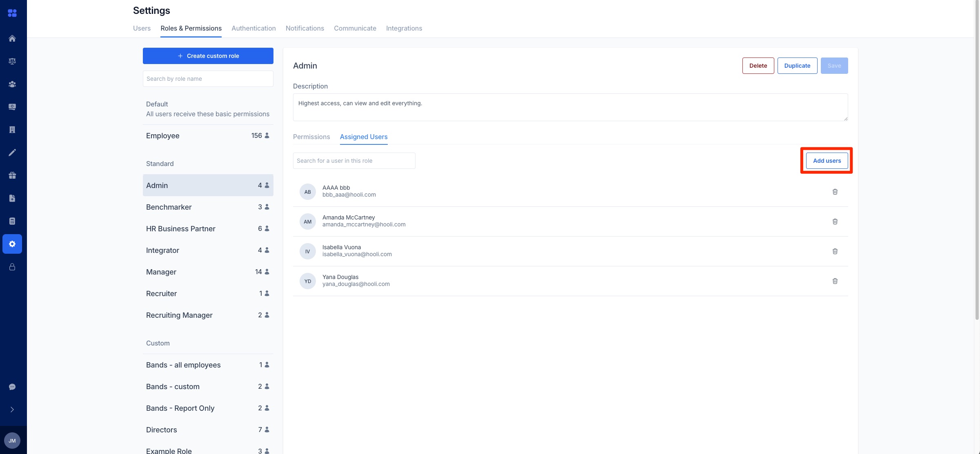Click the ID badge icon in sidebar
The width and height of the screenshot is (980, 454).
[12, 106]
